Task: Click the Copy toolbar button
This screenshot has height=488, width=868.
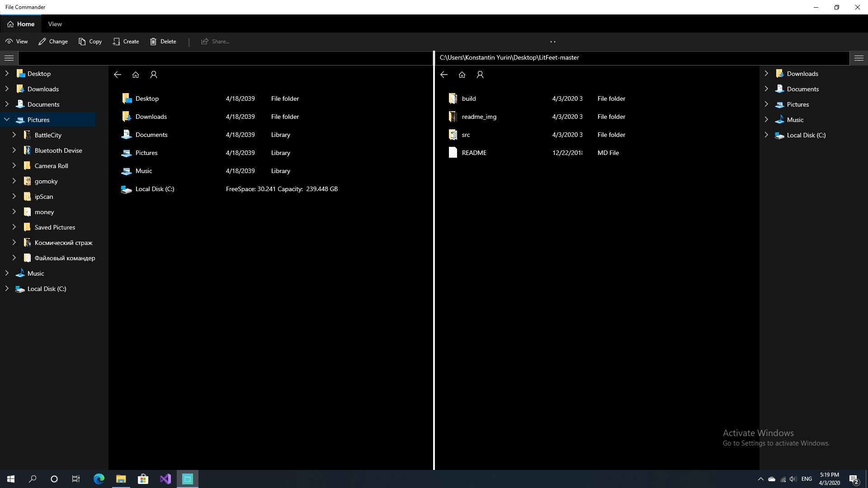Action: point(90,42)
